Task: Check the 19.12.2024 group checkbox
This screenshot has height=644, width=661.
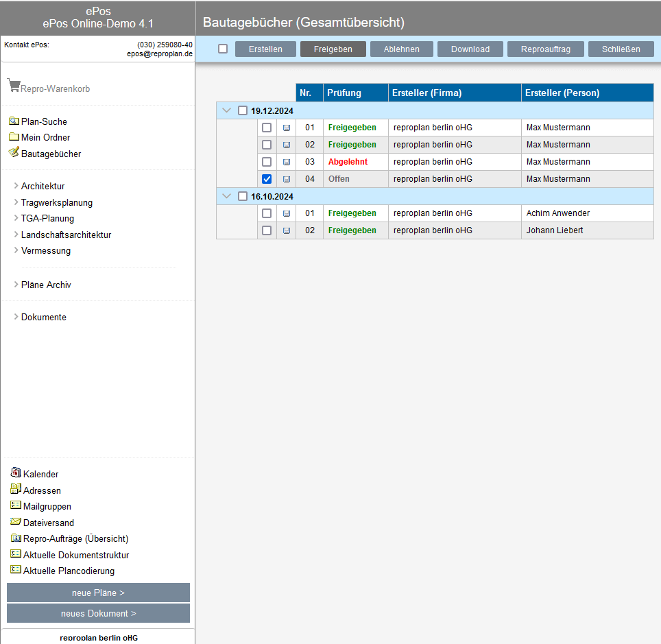Action: 243,110
